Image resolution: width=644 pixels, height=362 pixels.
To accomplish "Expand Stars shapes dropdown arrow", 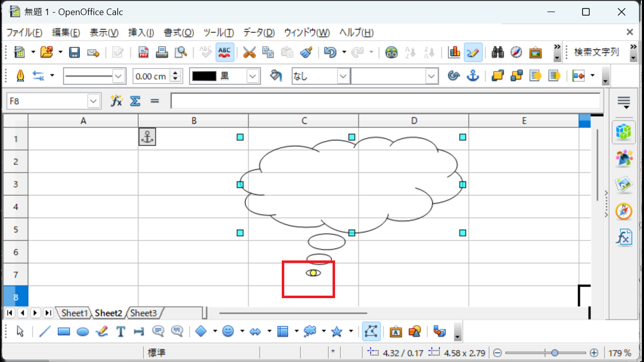I will [351, 331].
